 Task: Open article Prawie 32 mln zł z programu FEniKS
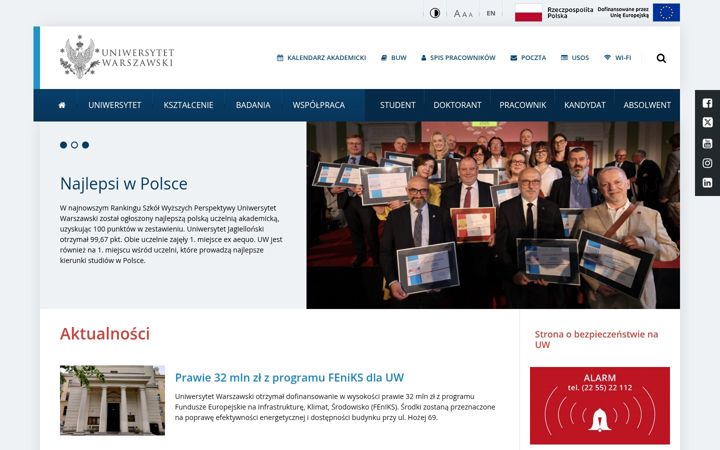[x=289, y=377]
